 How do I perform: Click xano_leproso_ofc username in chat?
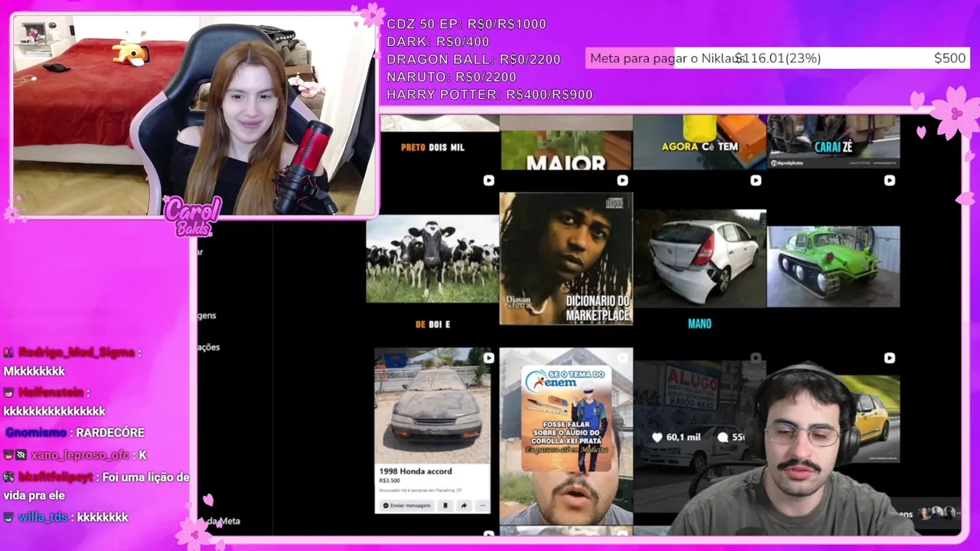80,455
